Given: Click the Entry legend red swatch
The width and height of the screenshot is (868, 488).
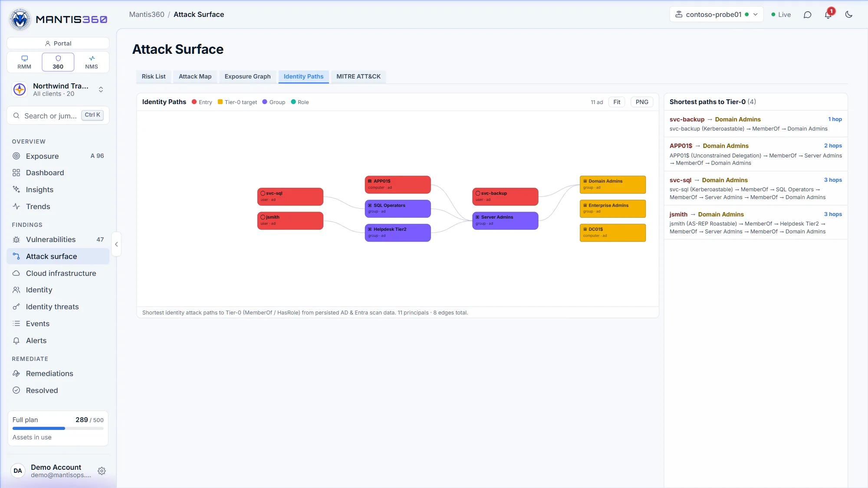Looking at the screenshot, I should pyautogui.click(x=194, y=102).
